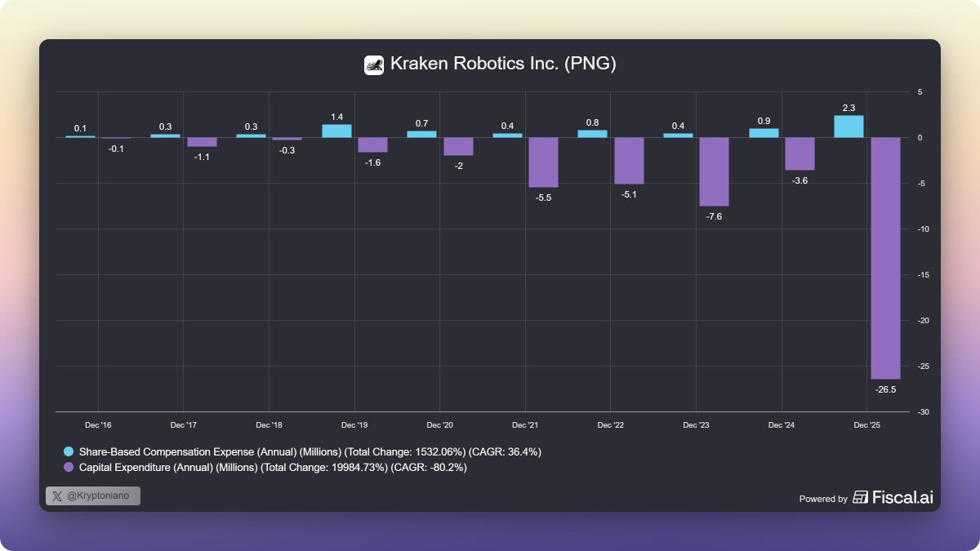The height and width of the screenshot is (551, 980).
Task: Click the Dec '21 purple bar labeled -5.5
Action: [544, 162]
